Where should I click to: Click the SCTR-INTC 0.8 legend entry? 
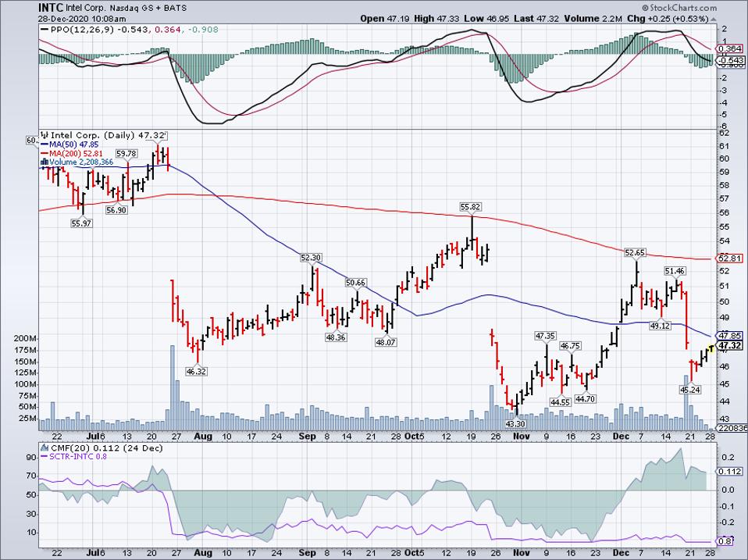pos(78,456)
